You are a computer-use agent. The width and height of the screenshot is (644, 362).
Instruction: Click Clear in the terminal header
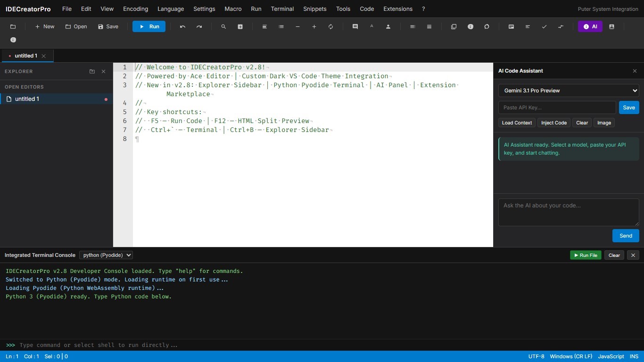coord(614,255)
